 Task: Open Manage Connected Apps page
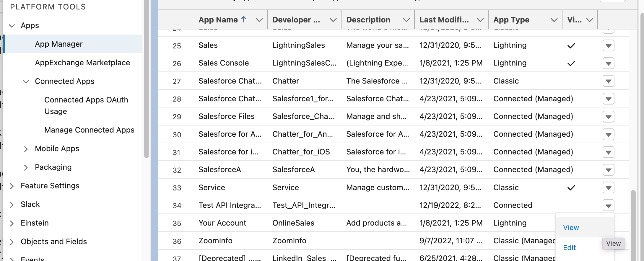[89, 130]
